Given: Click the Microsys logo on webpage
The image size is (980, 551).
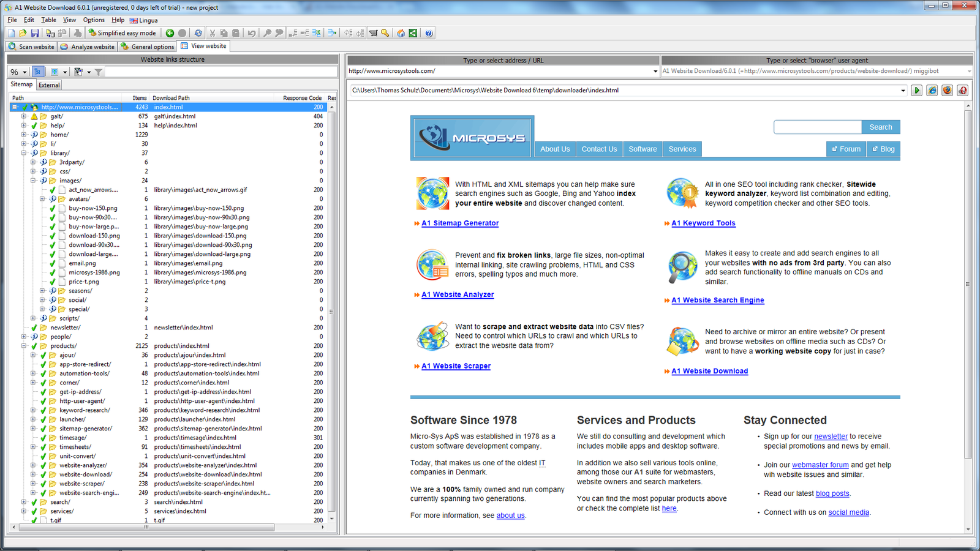Looking at the screenshot, I should (472, 137).
